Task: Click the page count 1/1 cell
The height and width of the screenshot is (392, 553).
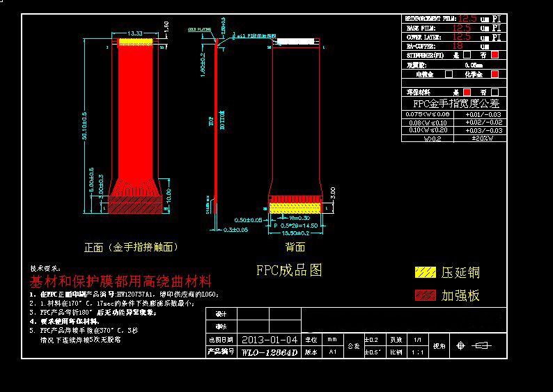Action: (x=418, y=340)
